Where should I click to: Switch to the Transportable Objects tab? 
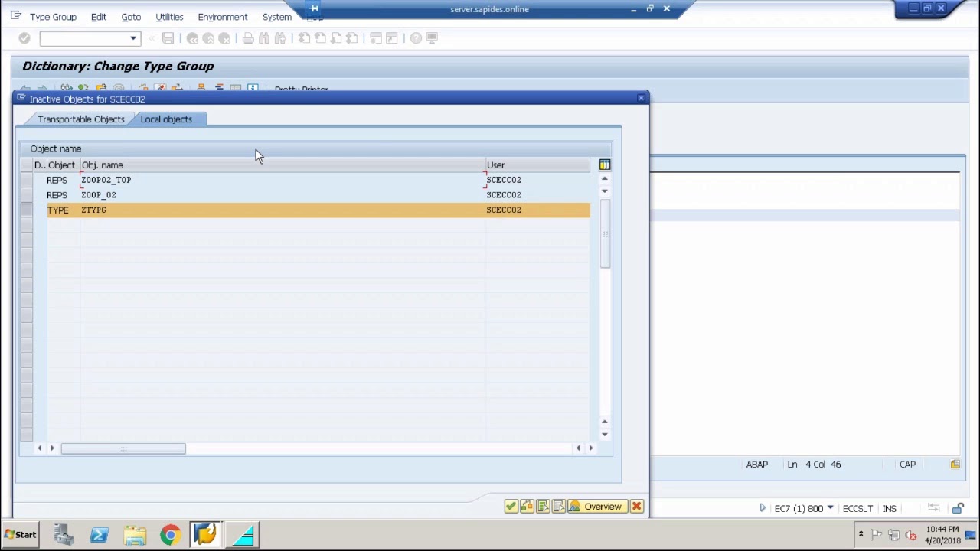[x=80, y=119]
